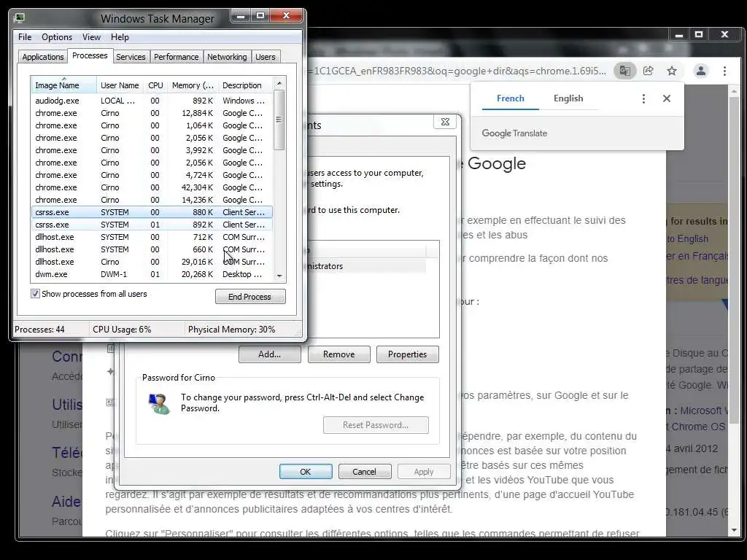Switch to the Performance tab
Image resolution: width=747 pixels, height=560 pixels.
click(176, 57)
